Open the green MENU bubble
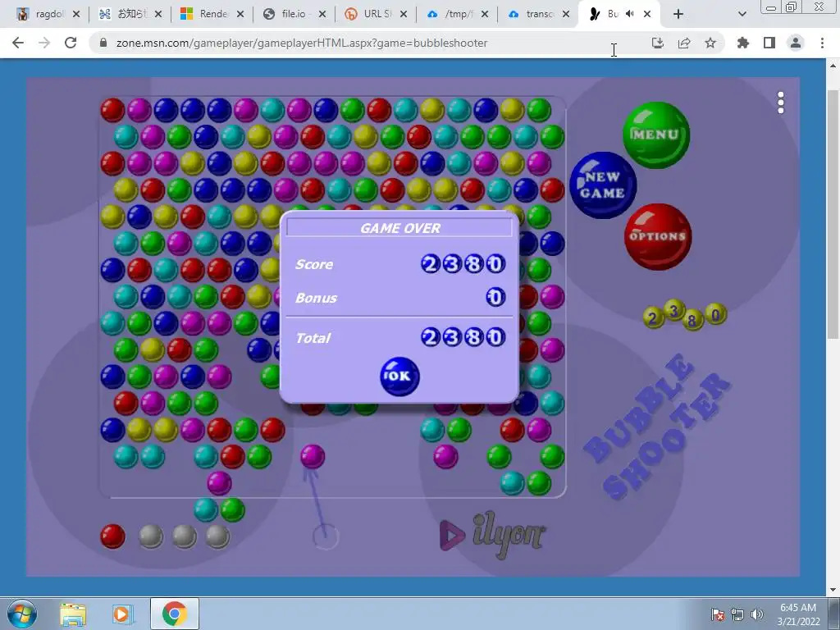The width and height of the screenshot is (840, 630). (655, 135)
